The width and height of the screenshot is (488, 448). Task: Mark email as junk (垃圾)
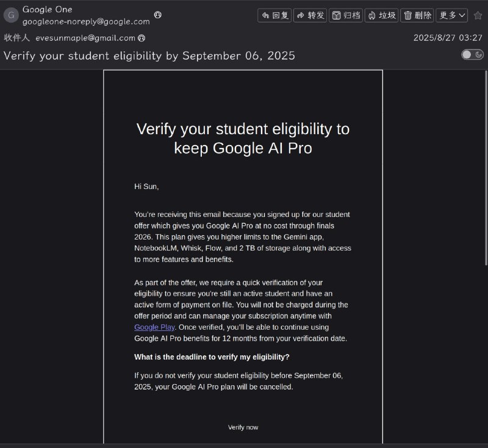[x=381, y=15]
